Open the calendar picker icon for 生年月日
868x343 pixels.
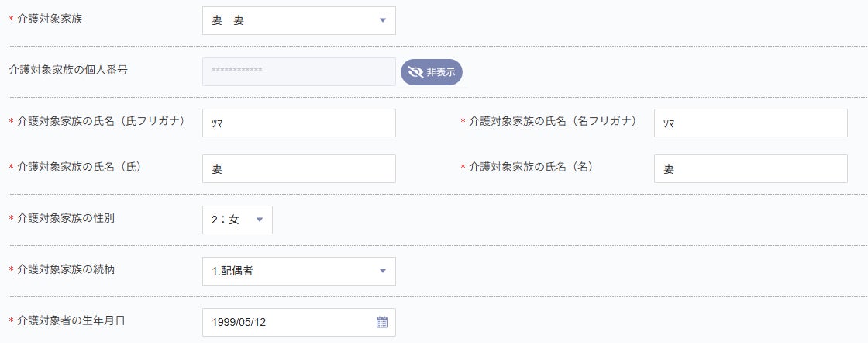382,322
